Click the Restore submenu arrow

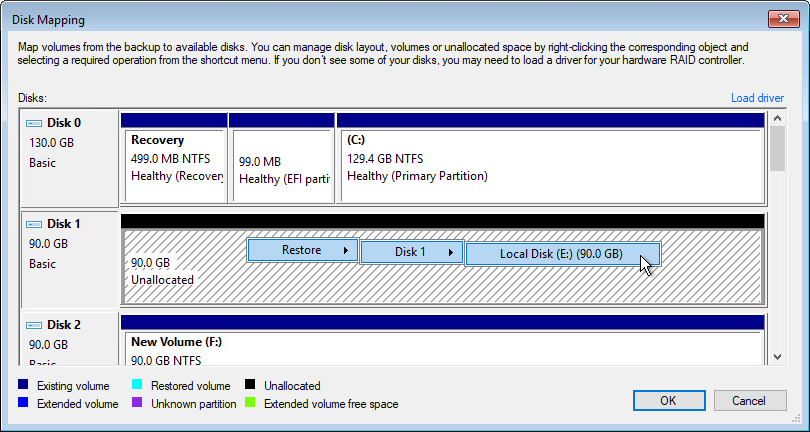click(346, 251)
